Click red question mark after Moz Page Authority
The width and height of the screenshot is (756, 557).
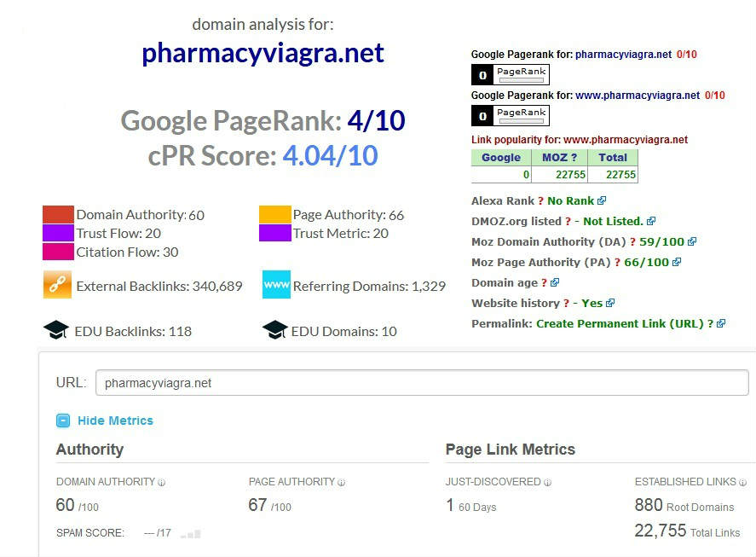[x=617, y=262]
